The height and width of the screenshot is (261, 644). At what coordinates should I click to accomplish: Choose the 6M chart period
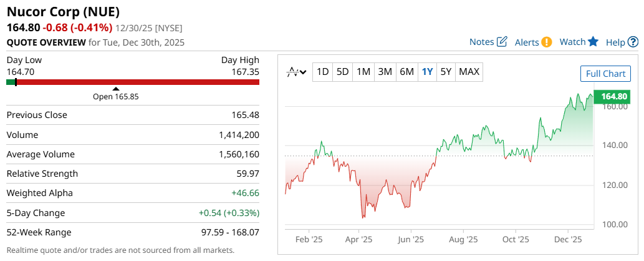[406, 72]
